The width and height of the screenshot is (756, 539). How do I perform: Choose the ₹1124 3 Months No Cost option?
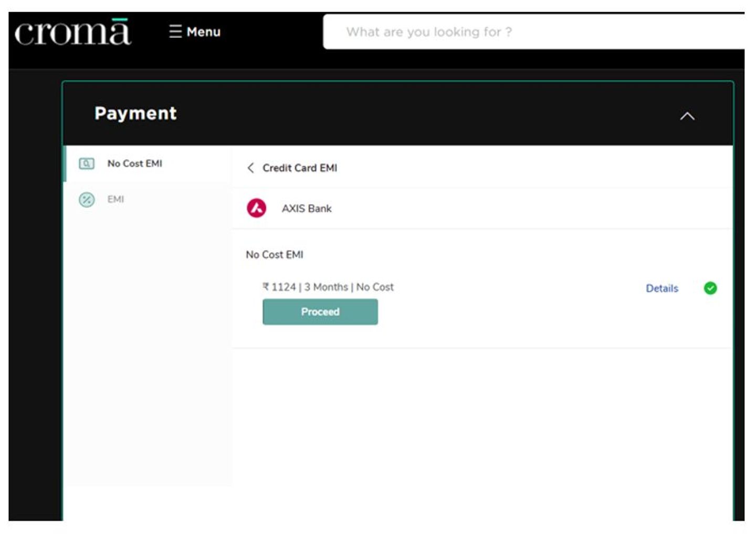328,287
